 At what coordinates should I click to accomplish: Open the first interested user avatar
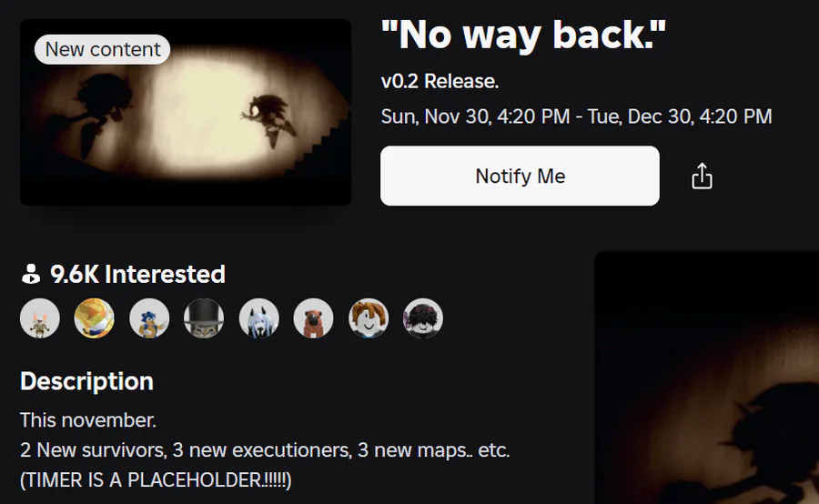coord(40,318)
